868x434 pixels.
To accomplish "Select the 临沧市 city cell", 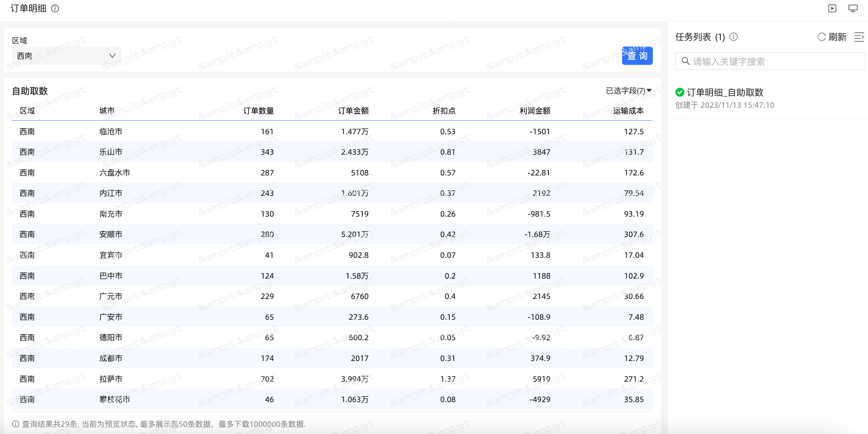I will [x=111, y=131].
